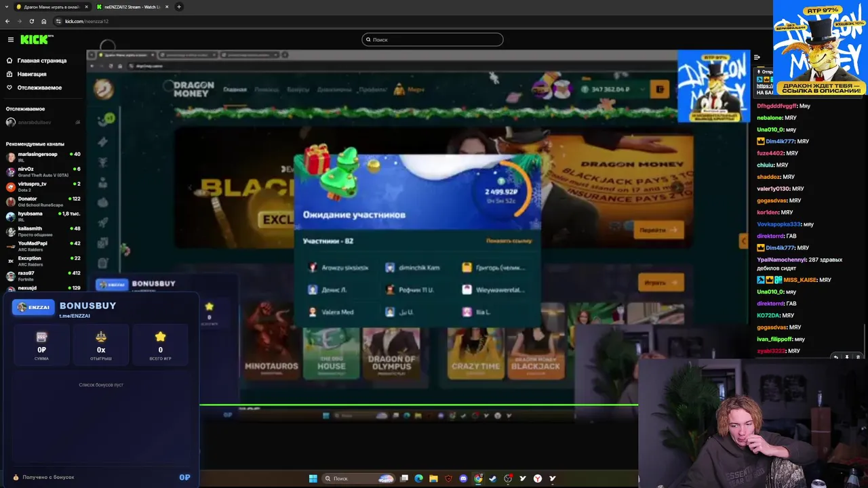Click the green Kick logo
The height and width of the screenshot is (488, 868).
[34, 39]
